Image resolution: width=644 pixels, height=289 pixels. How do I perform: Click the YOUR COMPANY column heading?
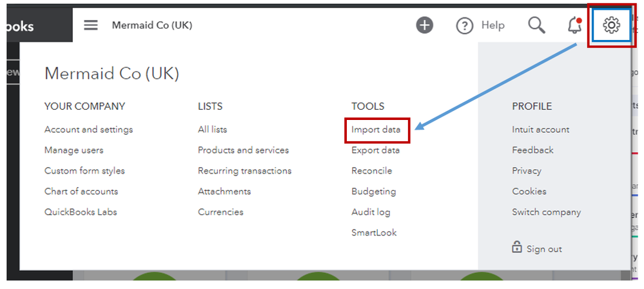coord(84,106)
